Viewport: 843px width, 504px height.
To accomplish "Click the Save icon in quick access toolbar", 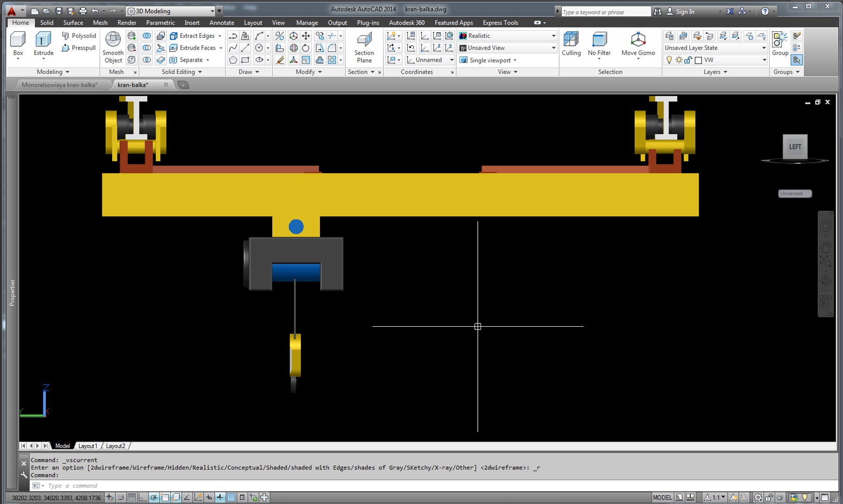I will coord(59,11).
